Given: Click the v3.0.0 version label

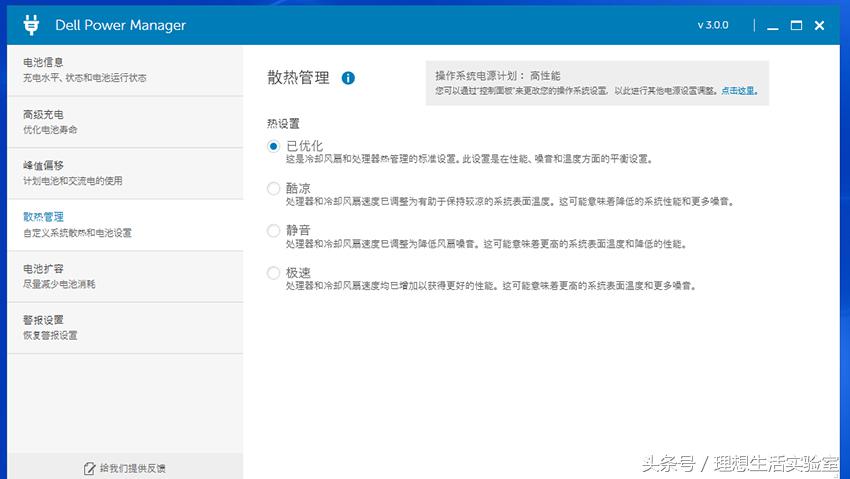Looking at the screenshot, I should [713, 25].
